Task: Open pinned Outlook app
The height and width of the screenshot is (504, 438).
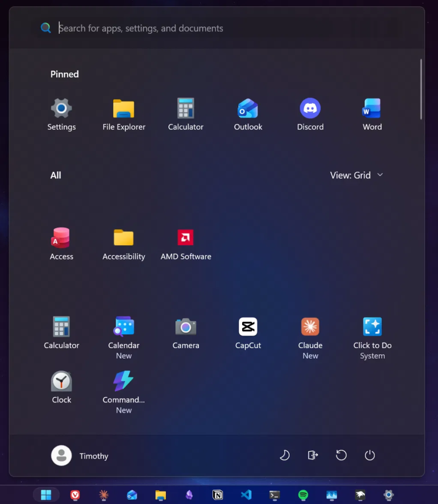Action: tap(248, 114)
